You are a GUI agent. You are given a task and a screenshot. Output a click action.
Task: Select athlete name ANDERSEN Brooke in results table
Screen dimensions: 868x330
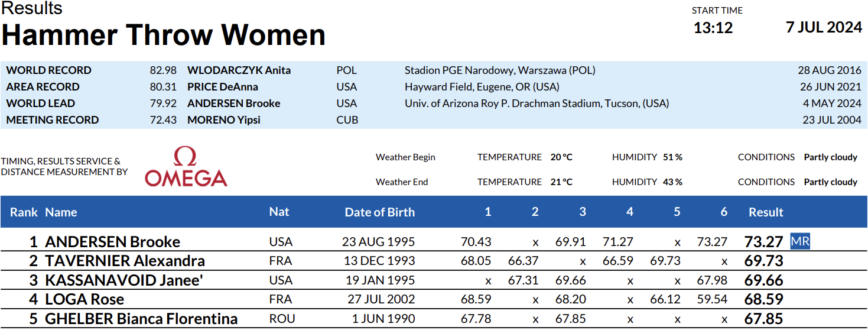pyautogui.click(x=112, y=242)
